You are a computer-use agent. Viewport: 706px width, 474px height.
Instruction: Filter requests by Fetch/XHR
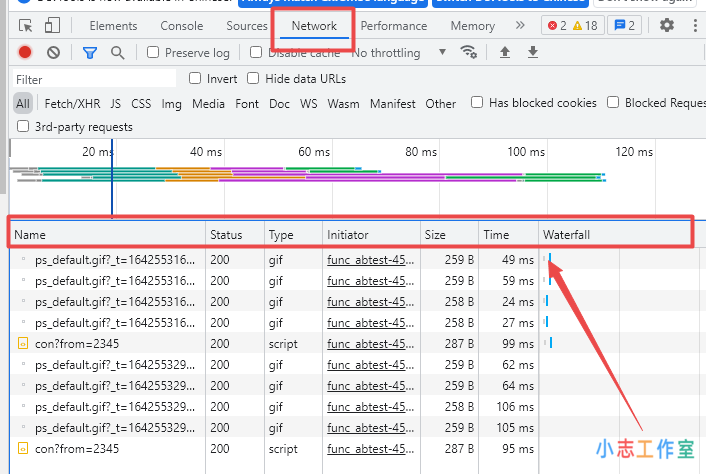point(72,103)
